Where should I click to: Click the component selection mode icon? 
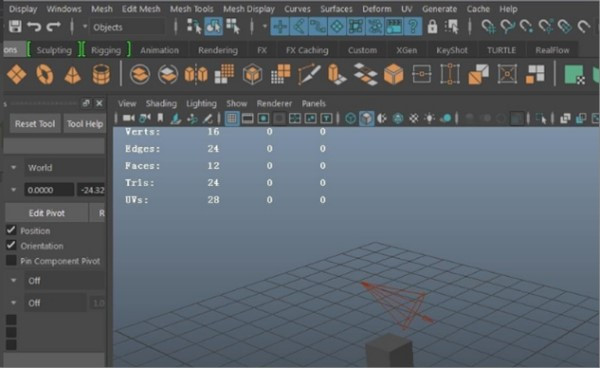(233, 26)
